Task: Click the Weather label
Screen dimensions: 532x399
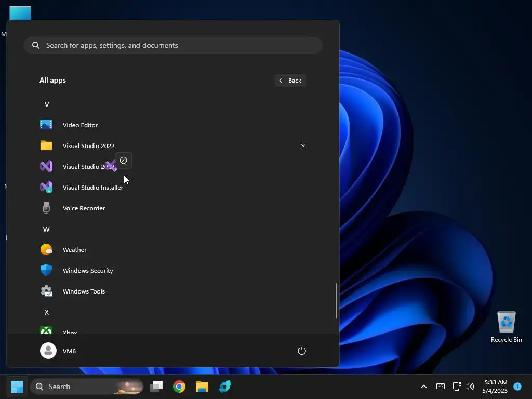Action: click(x=75, y=250)
